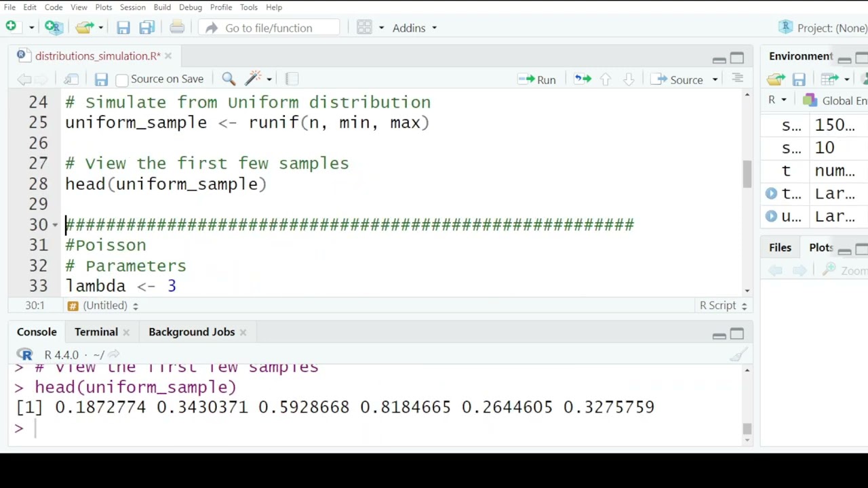This screenshot has height=488, width=868.
Task: Close the Background Jobs tab
Action: click(243, 333)
